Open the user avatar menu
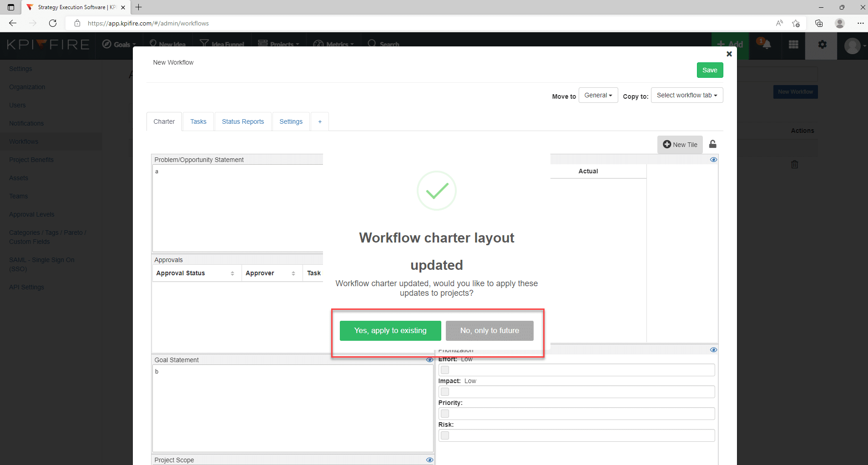This screenshot has width=868, height=465. (x=854, y=45)
